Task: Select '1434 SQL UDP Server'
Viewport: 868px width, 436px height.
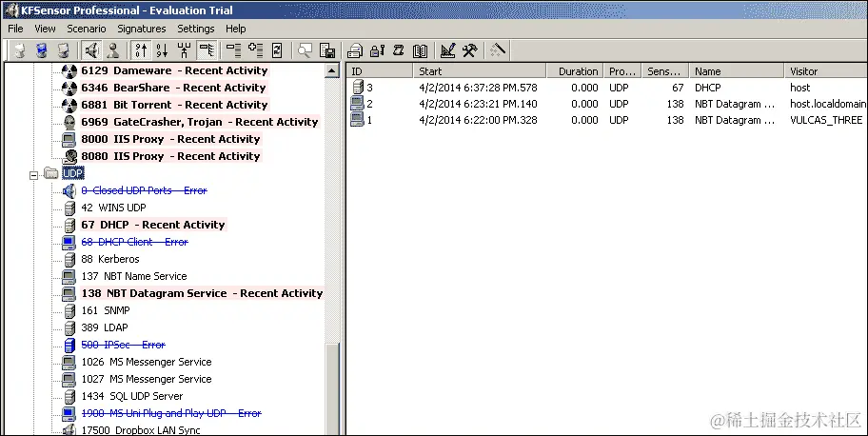Action: 131,397
